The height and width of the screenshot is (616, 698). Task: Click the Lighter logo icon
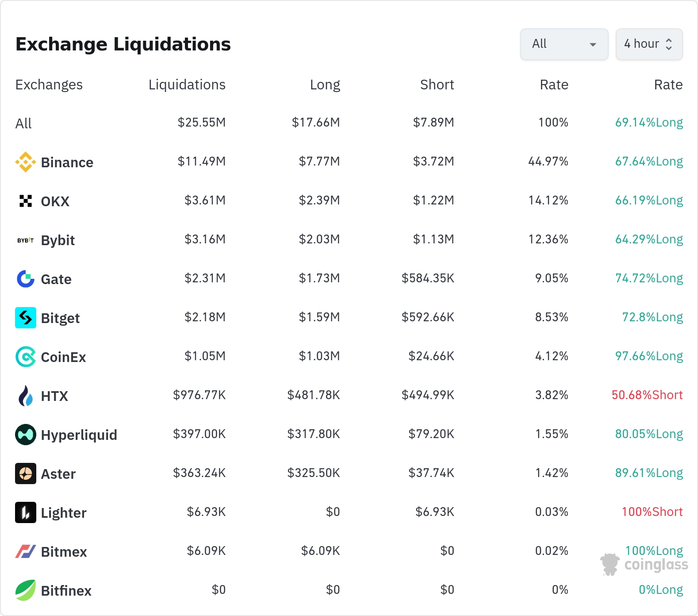[26, 513]
